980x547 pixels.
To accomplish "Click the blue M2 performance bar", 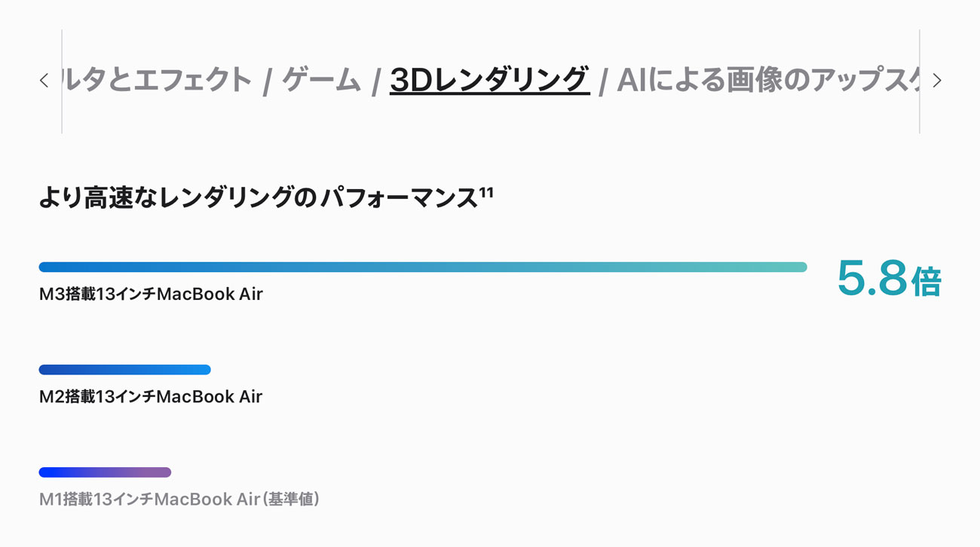I will click(124, 370).
